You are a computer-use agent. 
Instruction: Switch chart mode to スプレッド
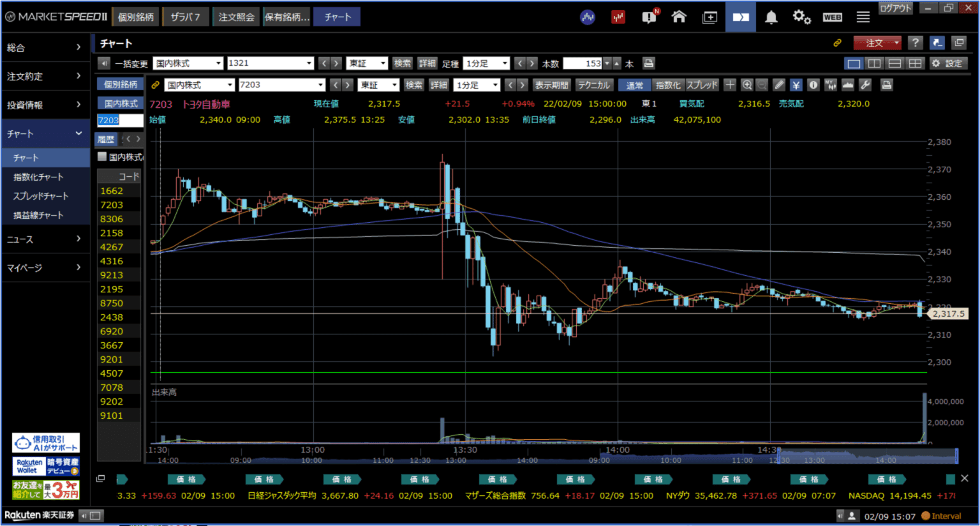[702, 85]
